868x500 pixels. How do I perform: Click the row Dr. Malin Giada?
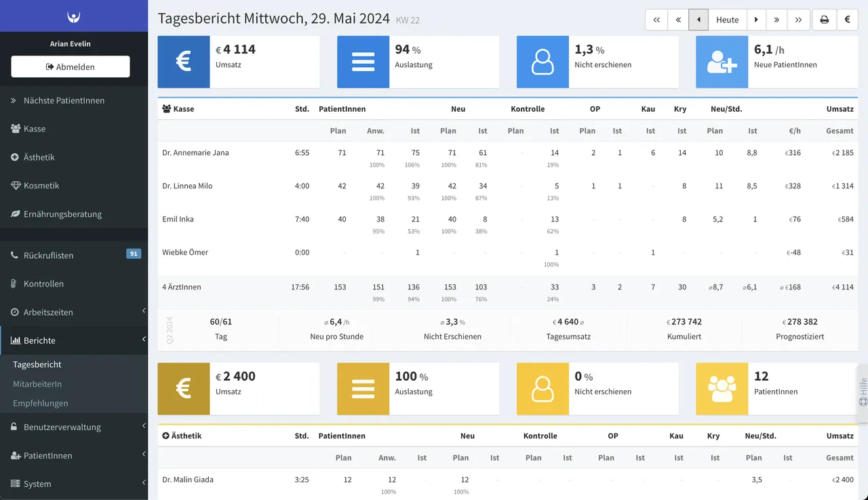pyautogui.click(x=508, y=484)
